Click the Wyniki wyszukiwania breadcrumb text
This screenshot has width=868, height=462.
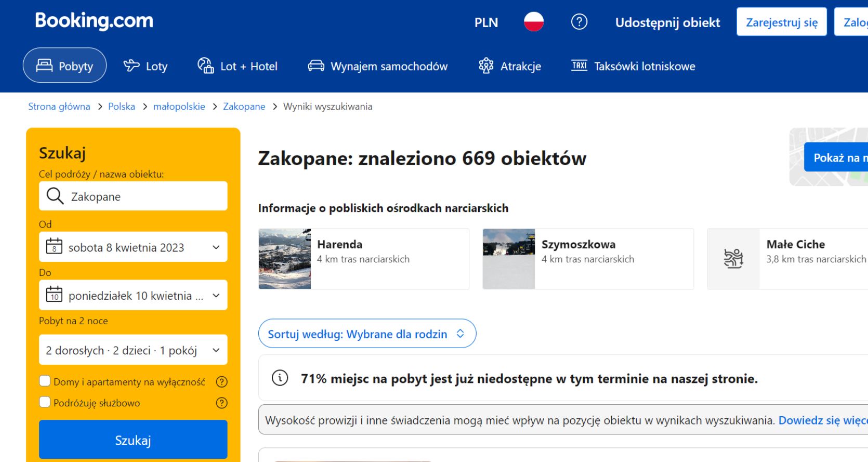click(x=328, y=107)
